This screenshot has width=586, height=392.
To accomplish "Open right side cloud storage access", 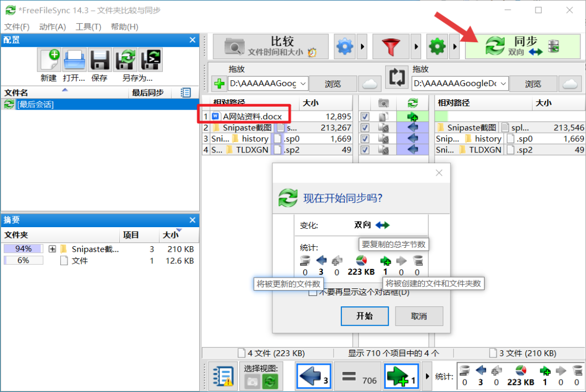I will [570, 83].
